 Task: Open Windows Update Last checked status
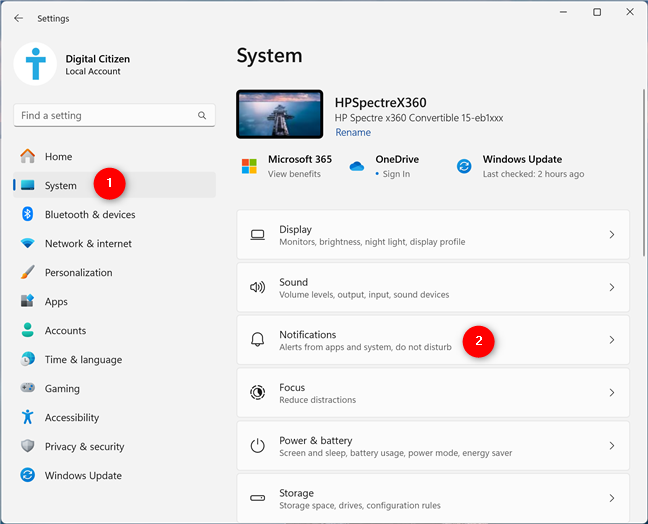point(533,174)
